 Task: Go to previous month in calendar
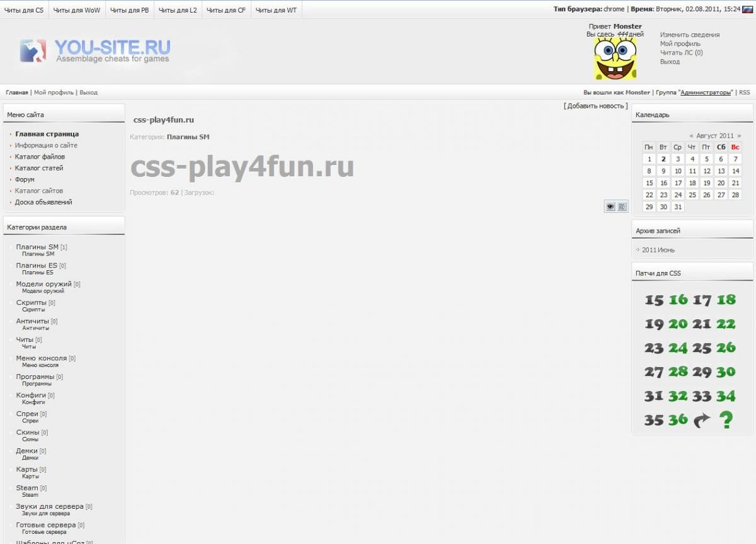[691, 135]
